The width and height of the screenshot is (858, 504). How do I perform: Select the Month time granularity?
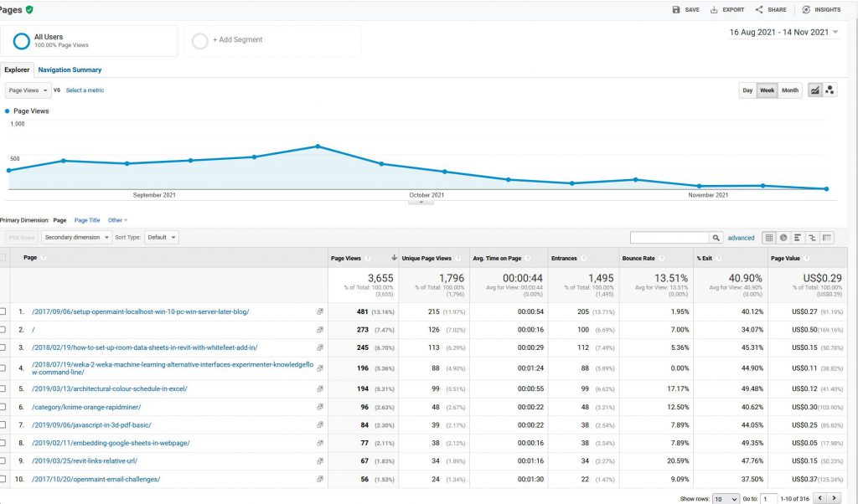coord(790,90)
